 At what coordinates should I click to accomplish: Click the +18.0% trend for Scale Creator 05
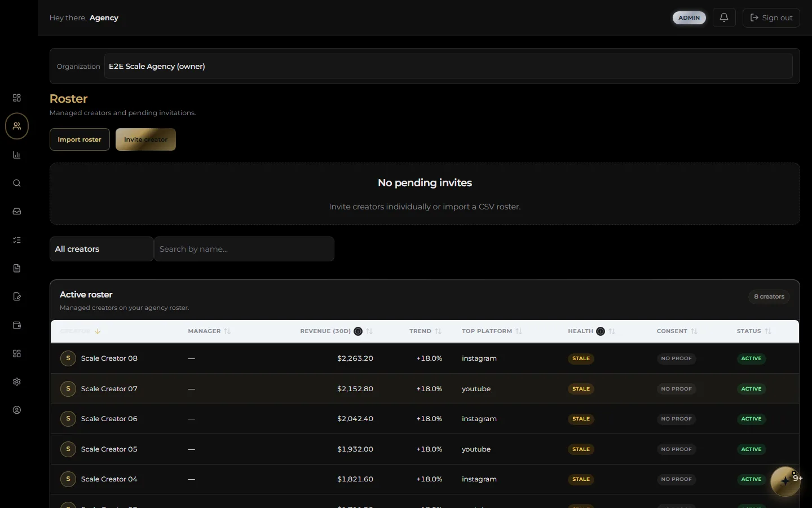429,449
